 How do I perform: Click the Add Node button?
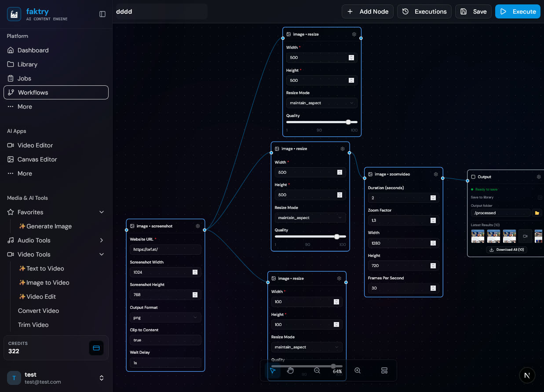click(x=368, y=11)
